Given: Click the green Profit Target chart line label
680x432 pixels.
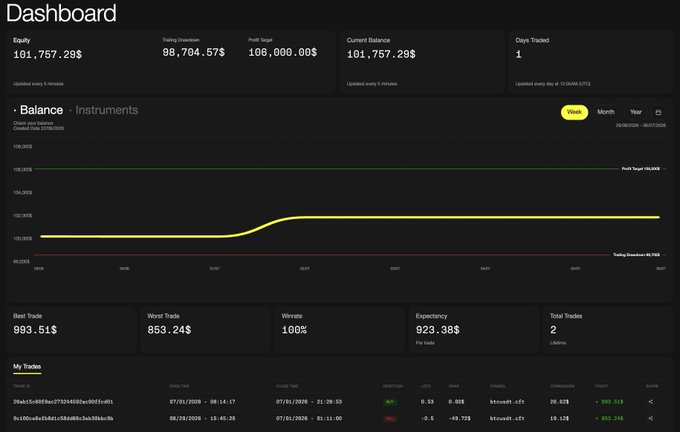Looking at the screenshot, I should coord(641,169).
